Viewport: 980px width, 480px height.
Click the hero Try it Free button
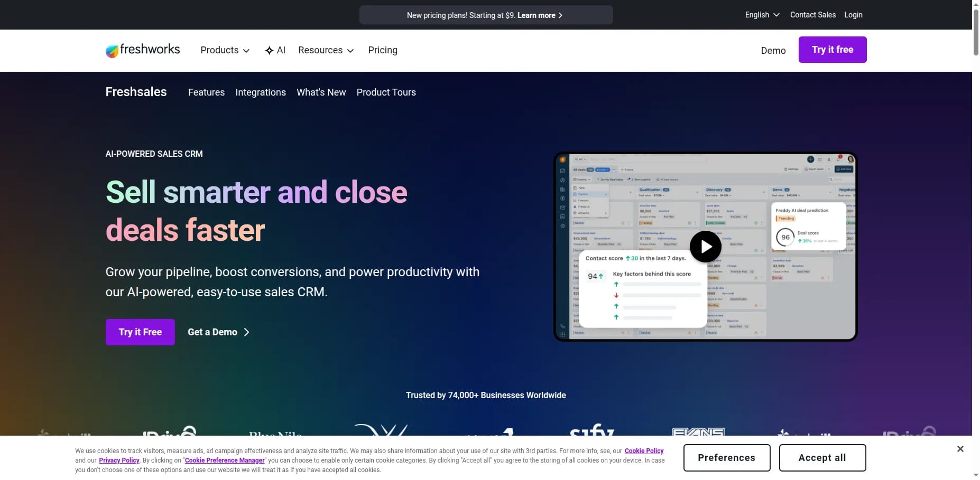click(140, 332)
